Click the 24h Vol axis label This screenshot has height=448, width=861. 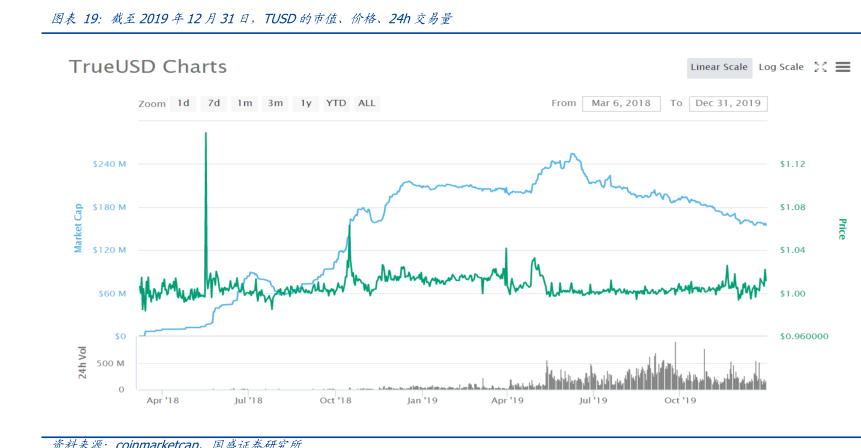pyautogui.click(x=80, y=360)
